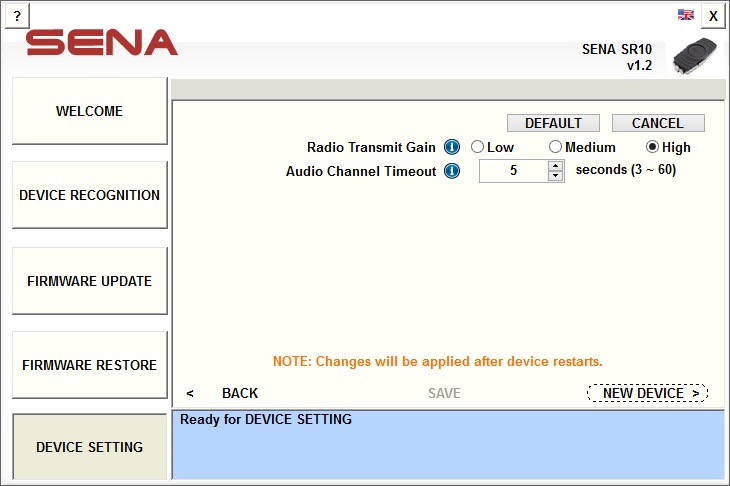Click the info icon beside Radio Transmit Gain
Image resolution: width=730 pixels, height=486 pixels.
click(x=452, y=147)
